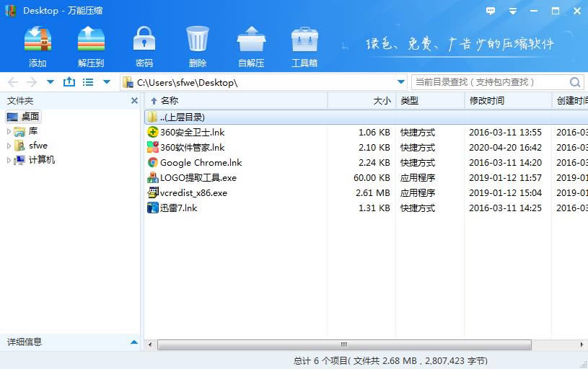Screen dimensions: 588x369
Task: Click the list view mode icon
Action: coord(88,81)
